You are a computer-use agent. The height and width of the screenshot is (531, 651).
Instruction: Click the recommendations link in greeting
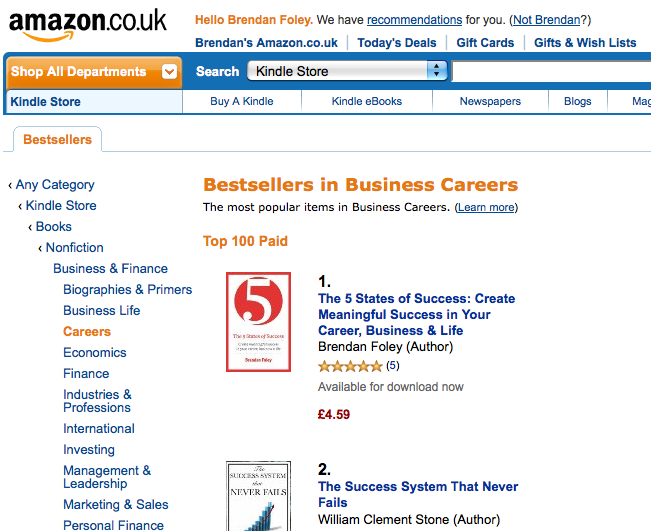coord(414,20)
